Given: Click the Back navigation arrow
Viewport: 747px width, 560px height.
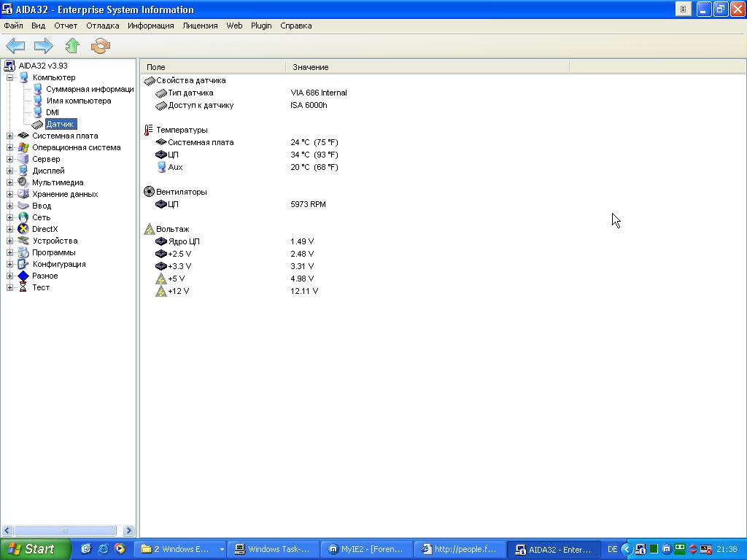Looking at the screenshot, I should click(15, 46).
